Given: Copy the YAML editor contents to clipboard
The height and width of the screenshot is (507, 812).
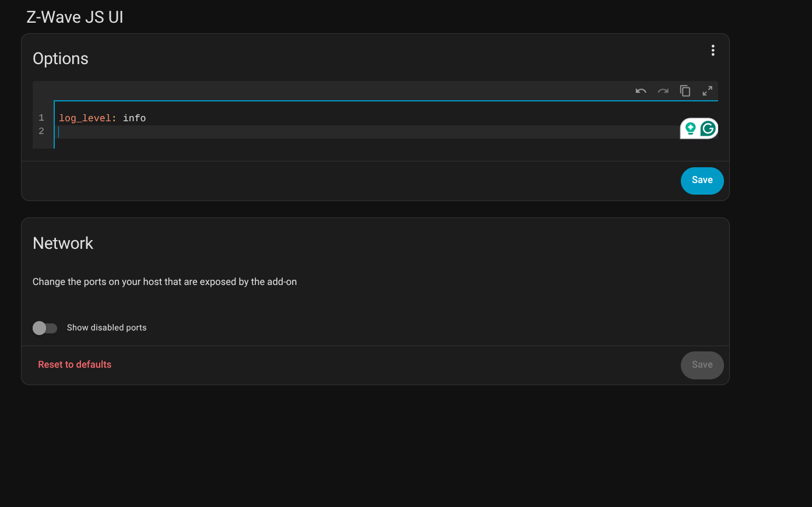Looking at the screenshot, I should [685, 91].
